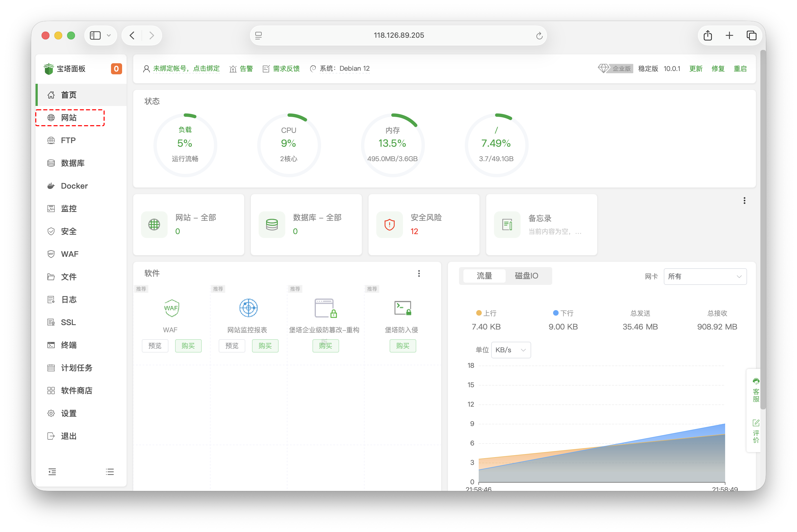Open the terminal icon in sidebar
This screenshot has height=532, width=797.
coord(51,345)
